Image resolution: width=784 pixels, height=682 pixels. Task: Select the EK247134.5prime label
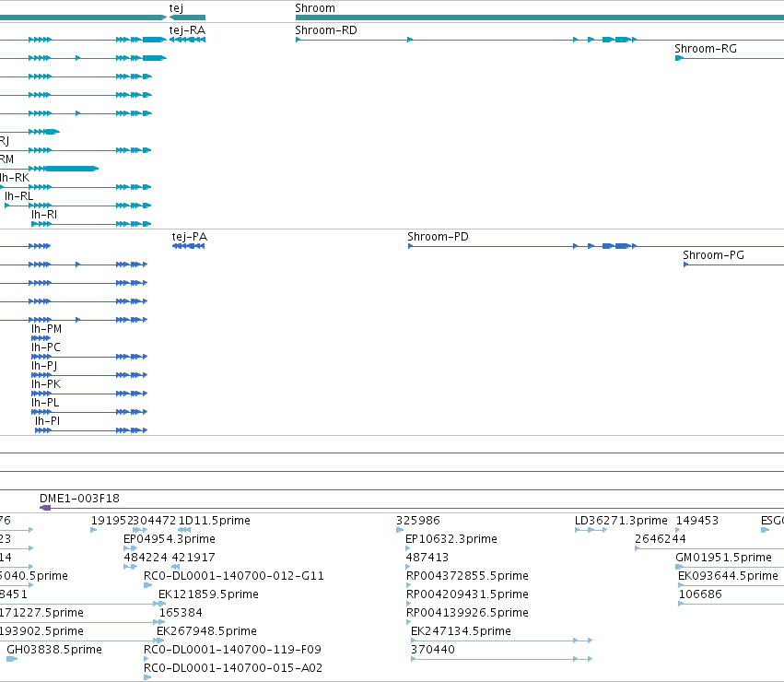[x=461, y=631]
